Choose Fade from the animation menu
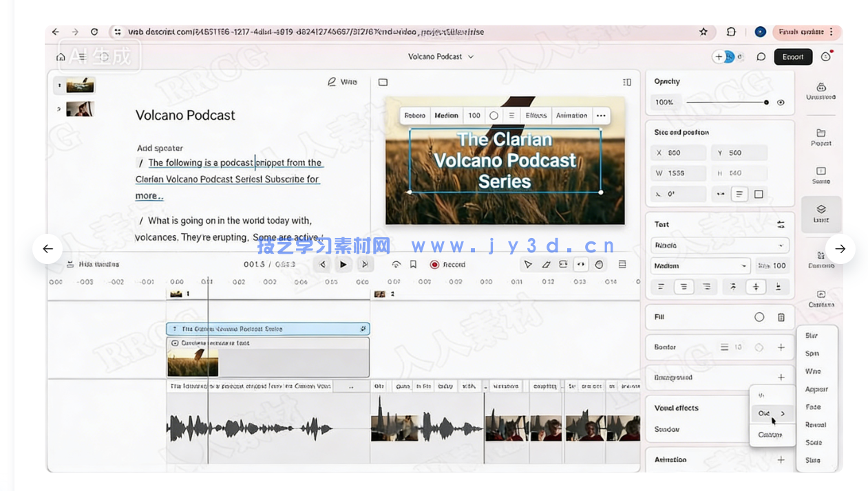Viewport: 868px width, 491px height. [814, 406]
